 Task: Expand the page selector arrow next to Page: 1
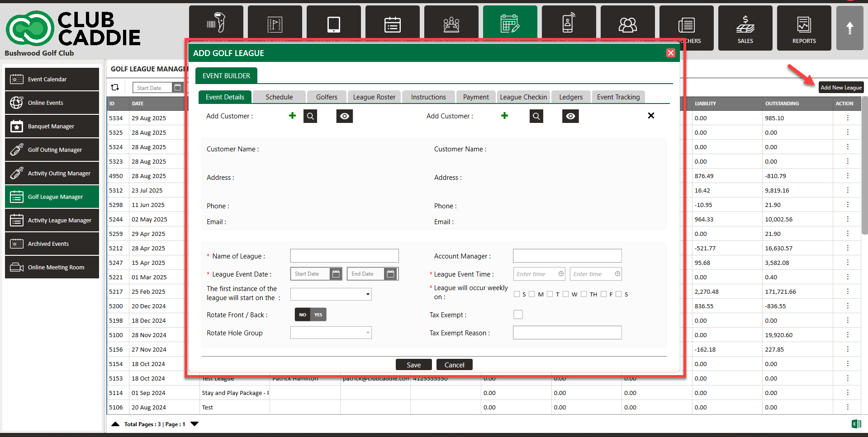click(x=194, y=424)
